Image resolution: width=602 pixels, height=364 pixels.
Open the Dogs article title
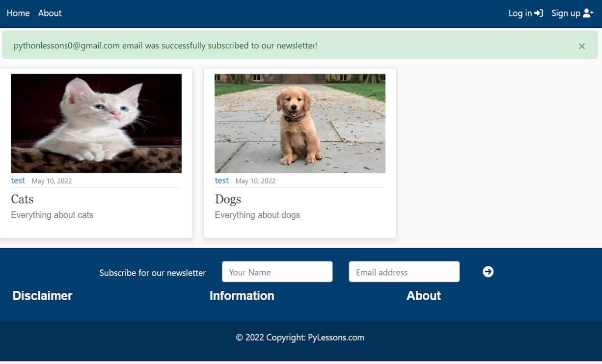pos(228,199)
